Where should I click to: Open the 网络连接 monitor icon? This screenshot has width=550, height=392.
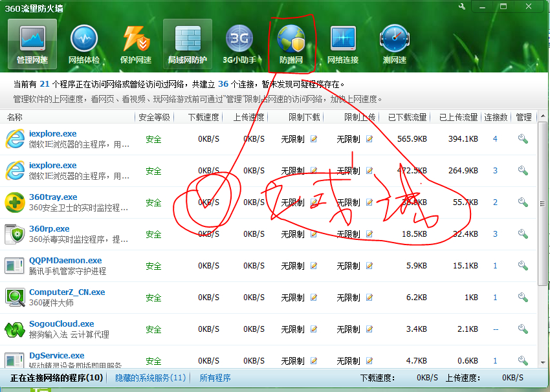(x=343, y=44)
